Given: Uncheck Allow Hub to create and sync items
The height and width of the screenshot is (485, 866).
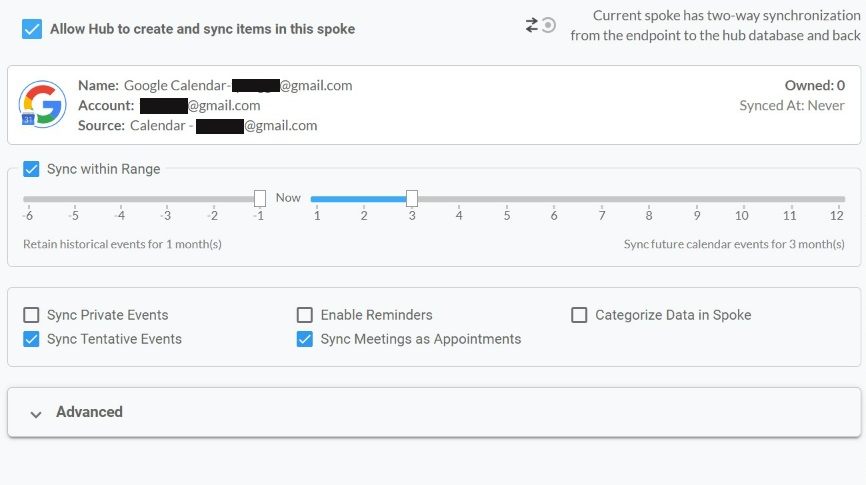Looking at the screenshot, I should [x=32, y=29].
